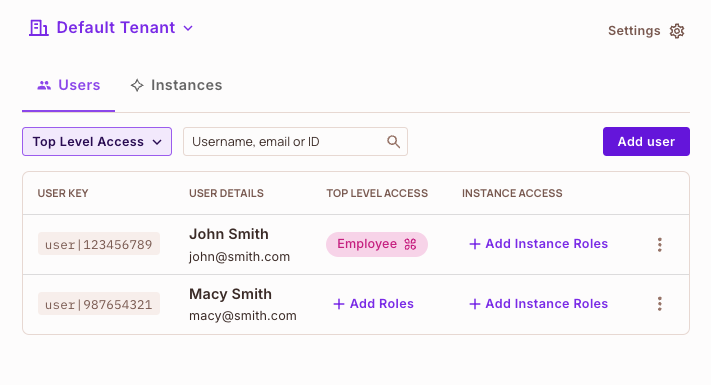Click the Employee role's command symbol icon
This screenshot has height=385, width=711.
(410, 244)
